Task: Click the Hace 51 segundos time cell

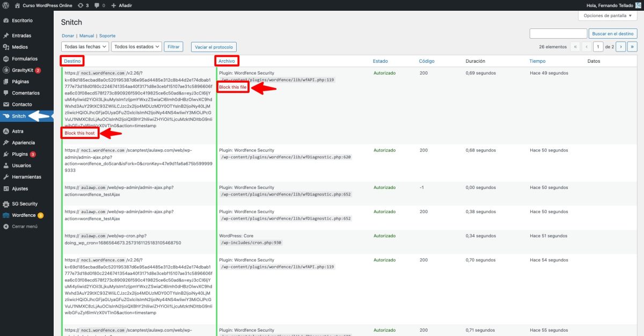Action: pyautogui.click(x=548, y=236)
